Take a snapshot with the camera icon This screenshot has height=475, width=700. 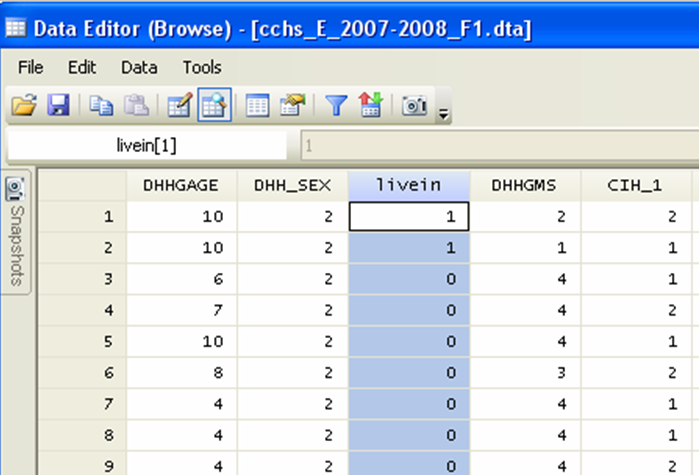(413, 105)
